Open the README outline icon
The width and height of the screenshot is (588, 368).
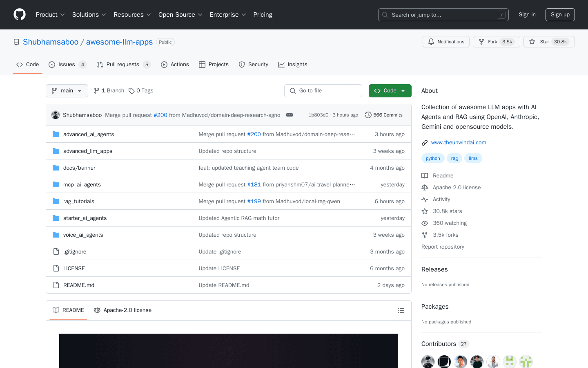[401, 310]
